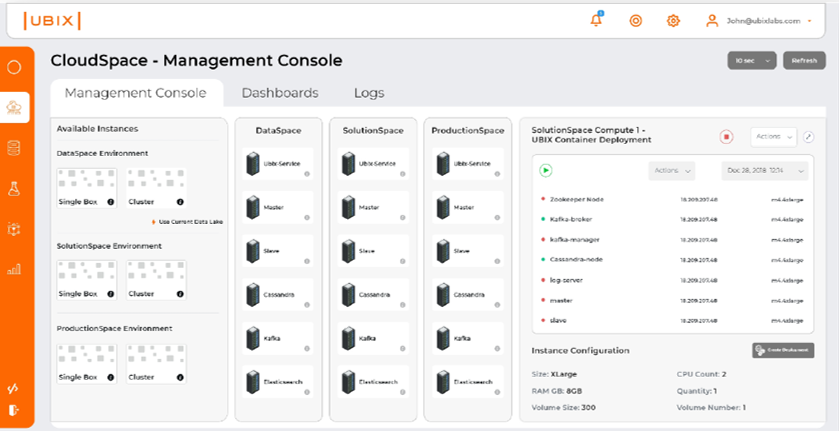Click the code slash sidebar icon
The image size is (839, 431).
(13, 388)
